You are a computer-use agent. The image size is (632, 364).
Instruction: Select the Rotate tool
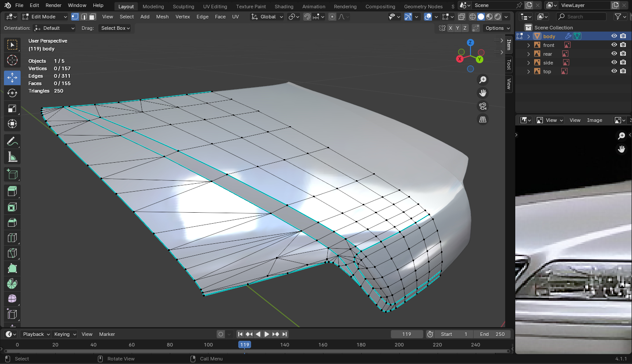click(12, 93)
